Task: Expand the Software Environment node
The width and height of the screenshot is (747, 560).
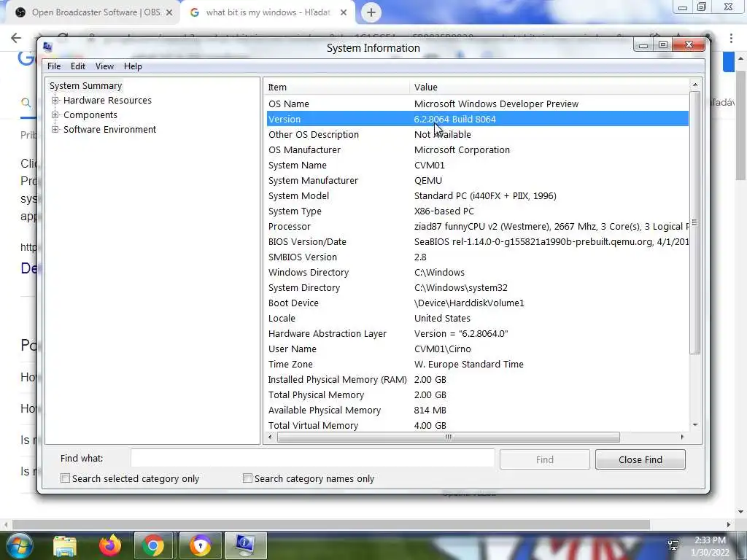Action: pos(55,130)
